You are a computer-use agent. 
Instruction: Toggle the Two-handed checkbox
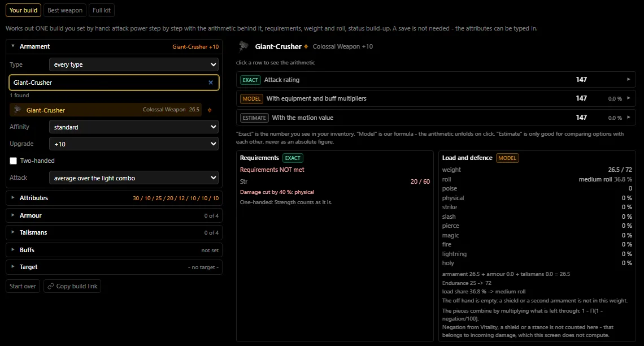click(13, 161)
